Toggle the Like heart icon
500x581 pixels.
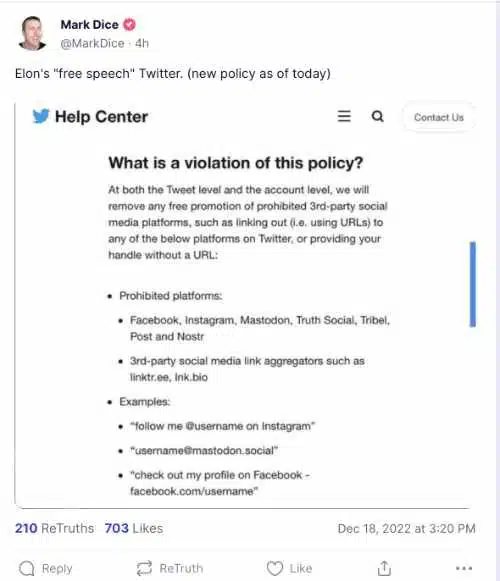[x=275, y=568]
